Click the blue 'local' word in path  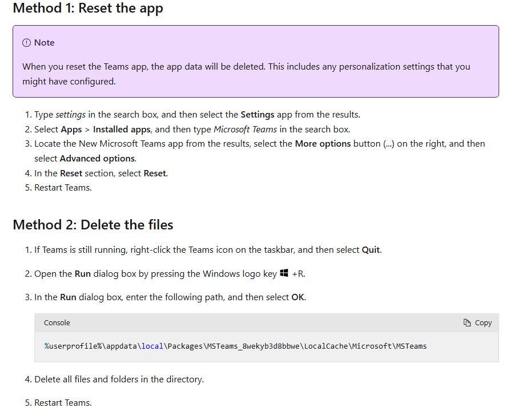152,346
